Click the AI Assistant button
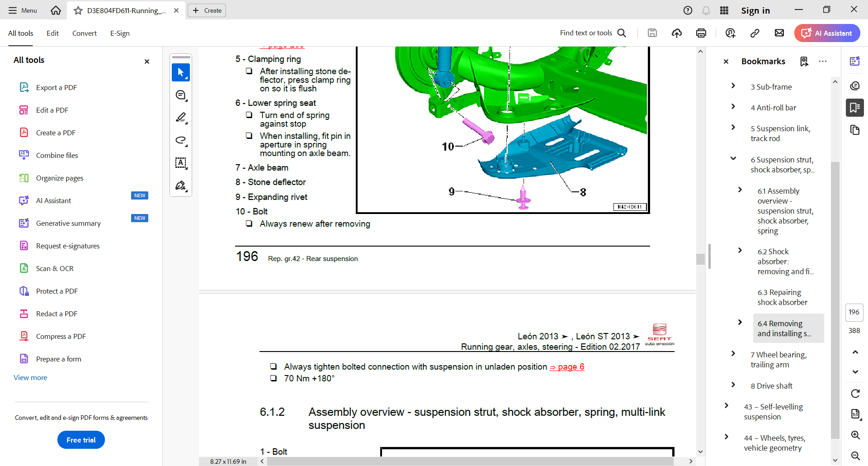Viewport: 868px width, 466px height. pyautogui.click(x=827, y=33)
